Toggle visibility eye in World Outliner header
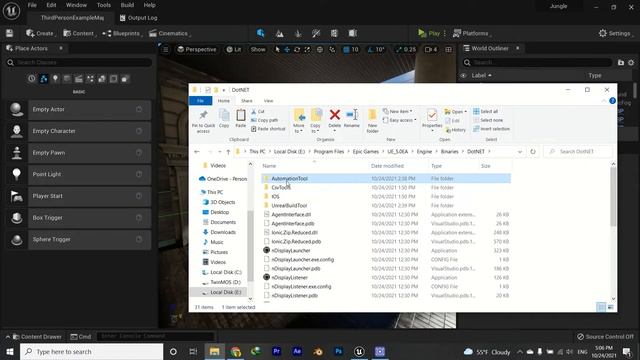 pos(463,76)
